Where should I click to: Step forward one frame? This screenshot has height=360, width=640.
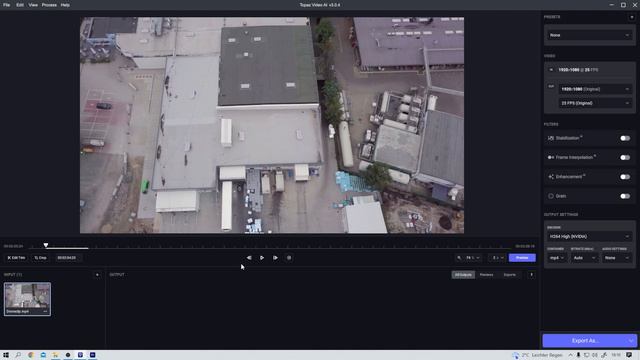276,258
